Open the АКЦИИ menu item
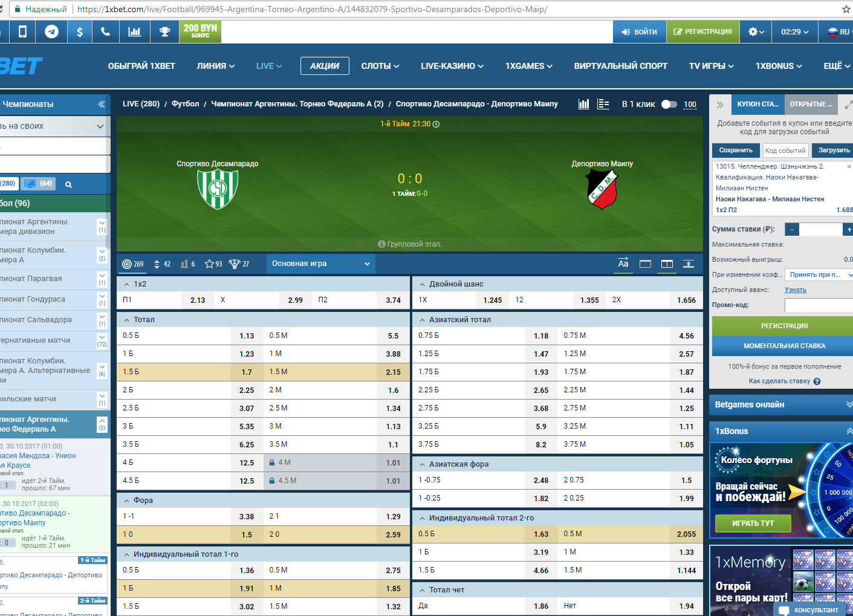Viewport: 853px width, 616px height. [x=325, y=66]
